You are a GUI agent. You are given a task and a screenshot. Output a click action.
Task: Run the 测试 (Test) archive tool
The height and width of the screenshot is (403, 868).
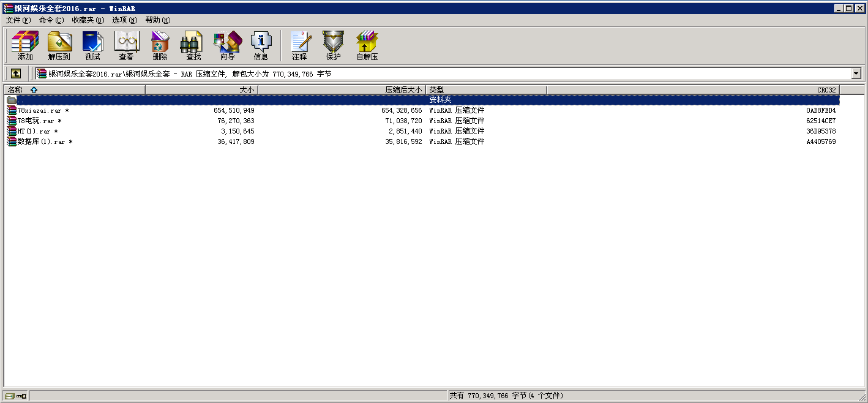[x=92, y=46]
